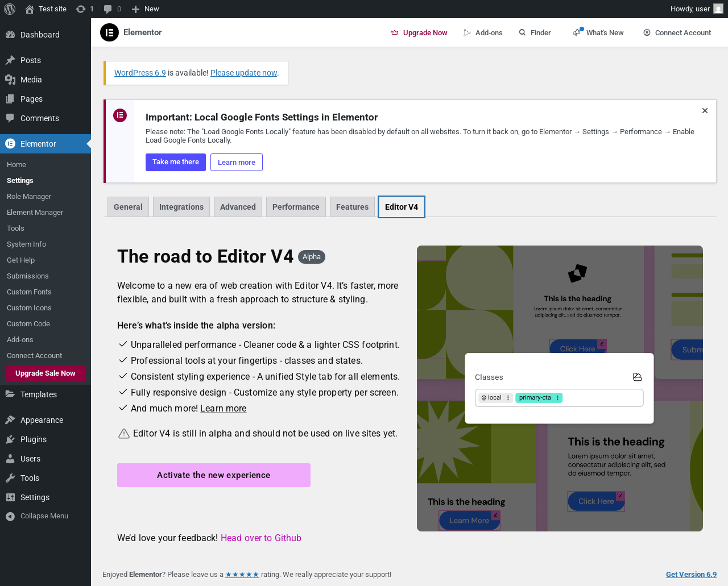The image size is (728, 586).
Task: Click the WordPress logo in admin bar
Action: [x=10, y=9]
